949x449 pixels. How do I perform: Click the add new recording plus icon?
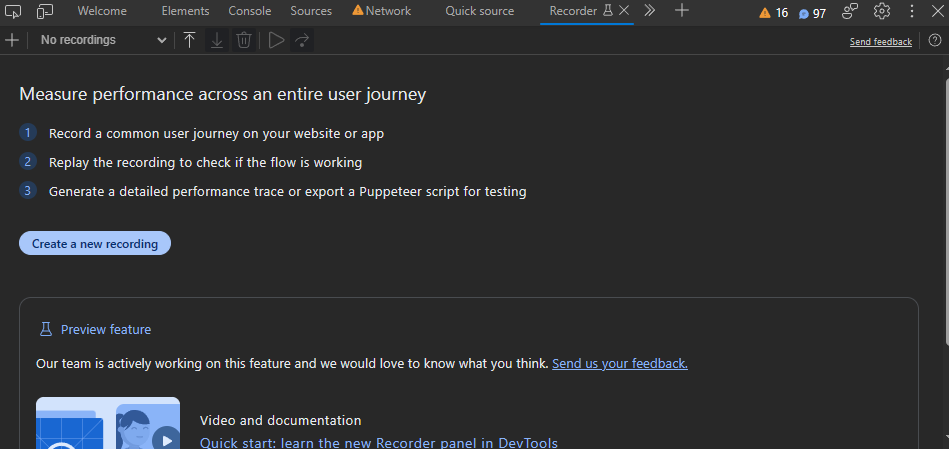pos(12,40)
